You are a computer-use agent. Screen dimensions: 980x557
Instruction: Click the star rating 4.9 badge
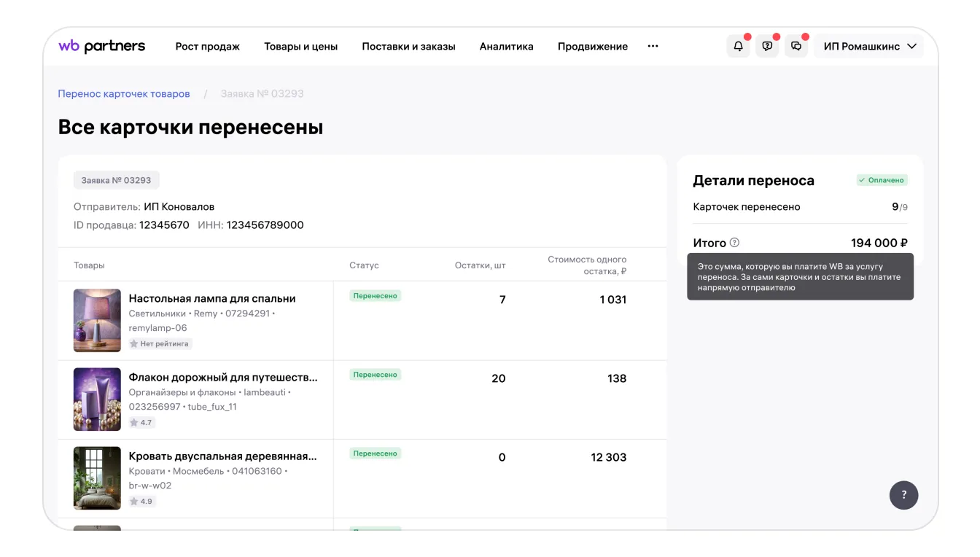[x=141, y=502]
